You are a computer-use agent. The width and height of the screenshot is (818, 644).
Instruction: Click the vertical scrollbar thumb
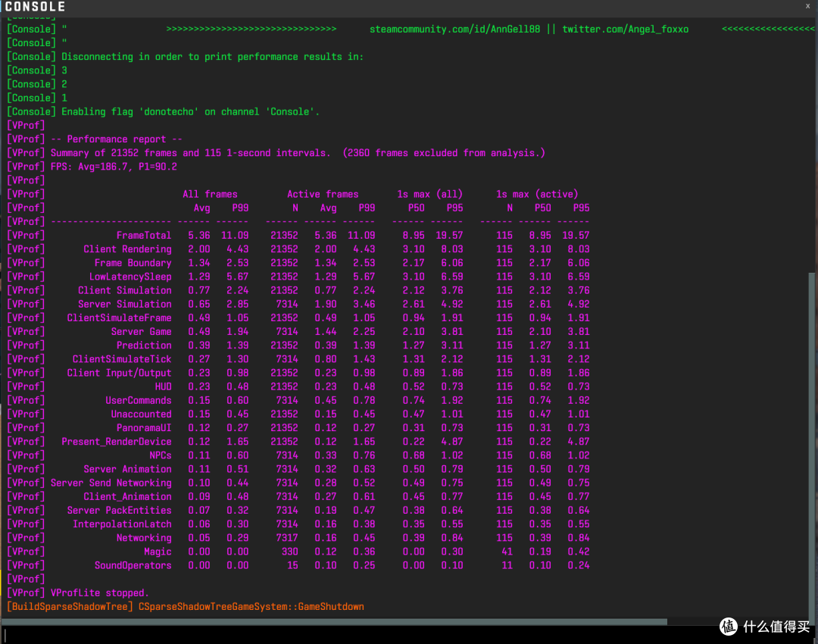click(813, 447)
